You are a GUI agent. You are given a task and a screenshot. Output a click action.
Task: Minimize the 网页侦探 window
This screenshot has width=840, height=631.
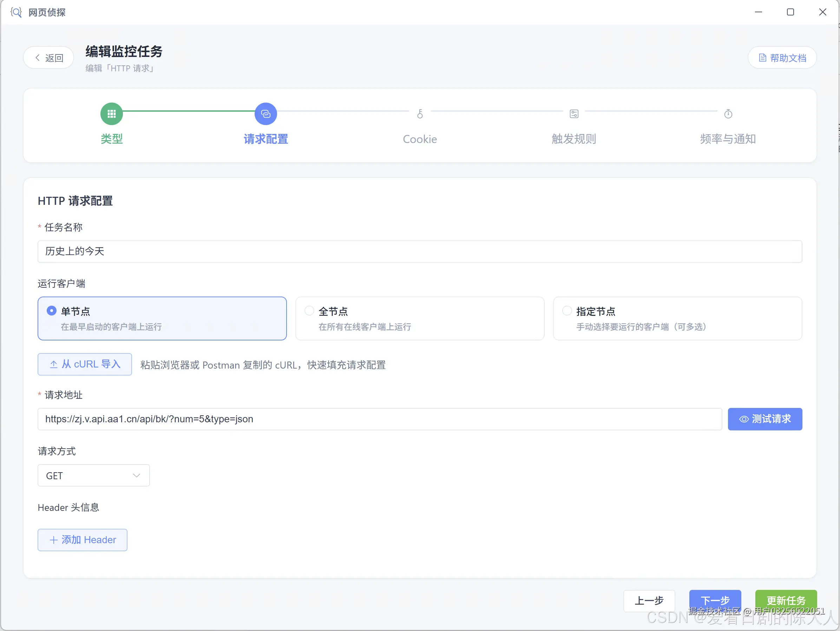759,12
